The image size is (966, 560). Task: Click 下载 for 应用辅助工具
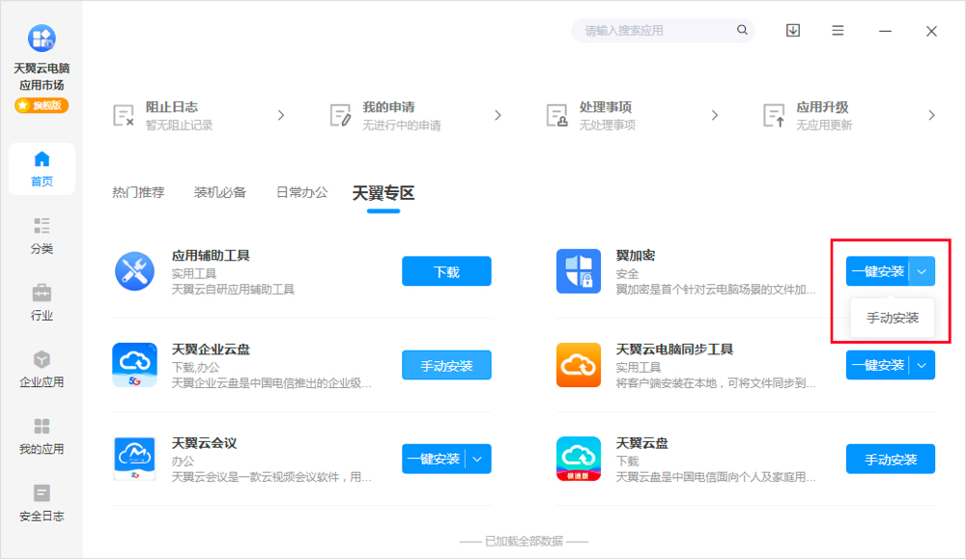446,271
